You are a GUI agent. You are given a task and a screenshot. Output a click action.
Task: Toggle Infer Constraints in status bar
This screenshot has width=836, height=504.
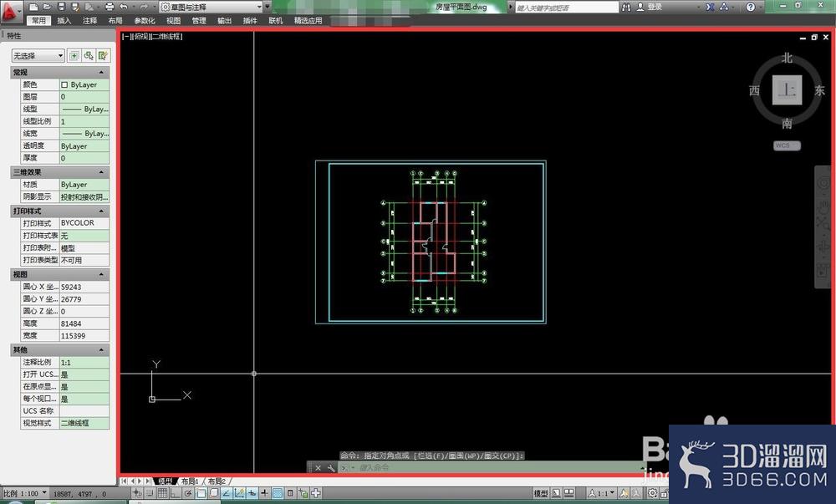coord(136,493)
